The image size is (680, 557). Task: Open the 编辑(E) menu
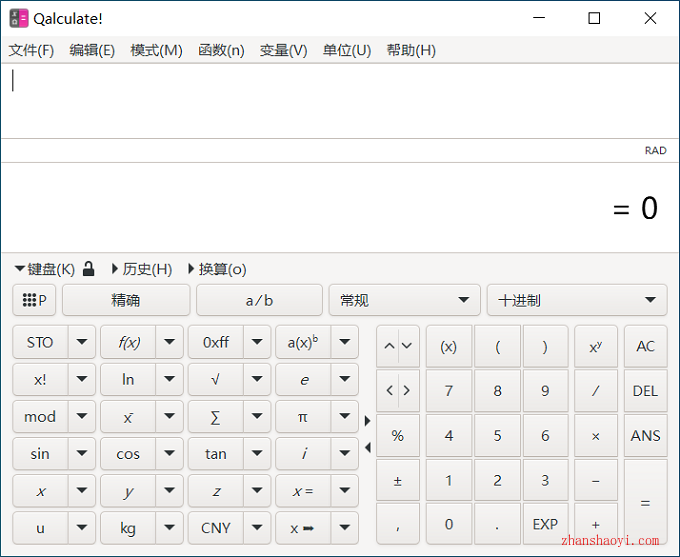tap(92, 50)
